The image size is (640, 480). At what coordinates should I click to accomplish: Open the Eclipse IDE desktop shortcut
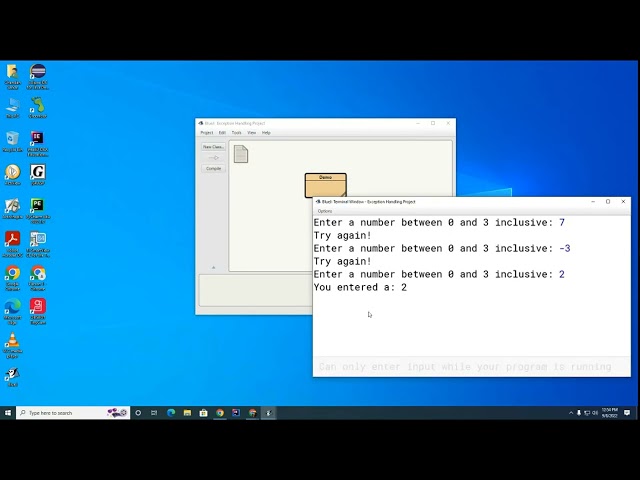click(38, 76)
